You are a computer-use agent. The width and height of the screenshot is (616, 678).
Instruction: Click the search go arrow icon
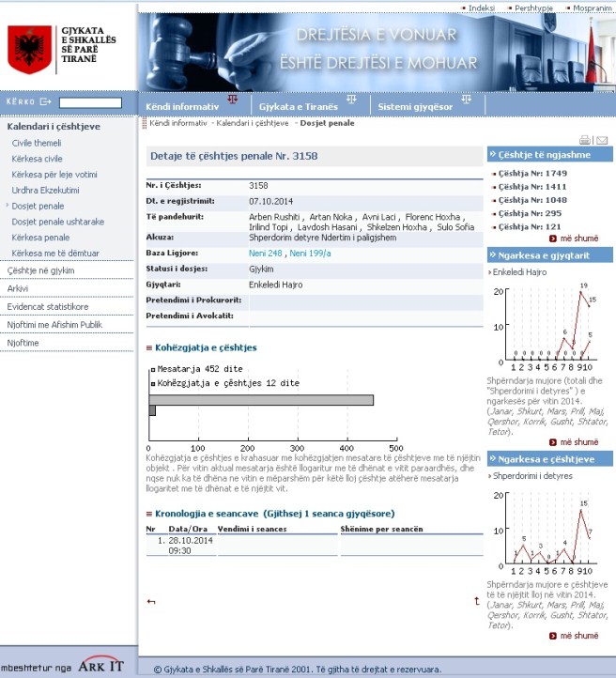click(x=45, y=102)
